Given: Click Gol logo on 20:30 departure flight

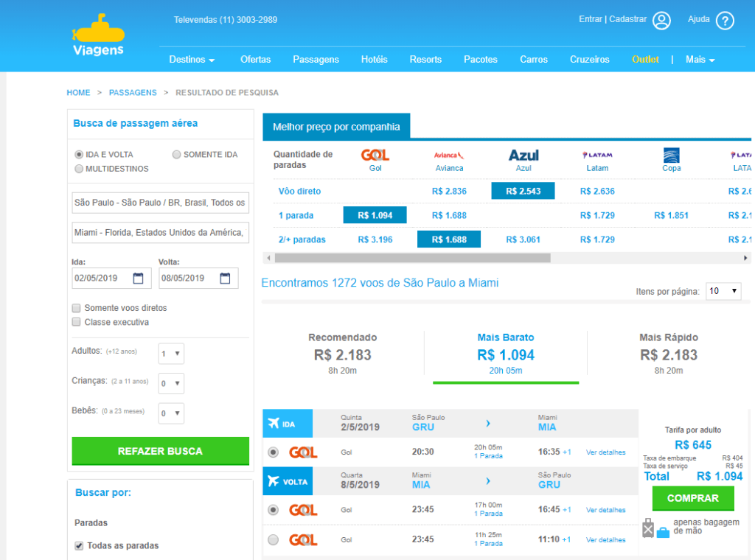Looking at the screenshot, I should pyautogui.click(x=303, y=452).
